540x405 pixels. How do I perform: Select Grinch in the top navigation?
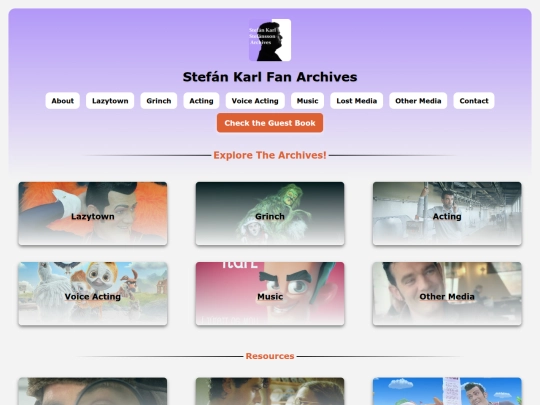point(159,101)
